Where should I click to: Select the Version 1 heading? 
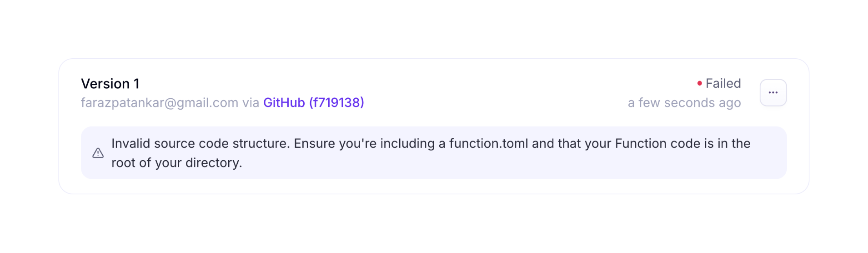click(110, 84)
